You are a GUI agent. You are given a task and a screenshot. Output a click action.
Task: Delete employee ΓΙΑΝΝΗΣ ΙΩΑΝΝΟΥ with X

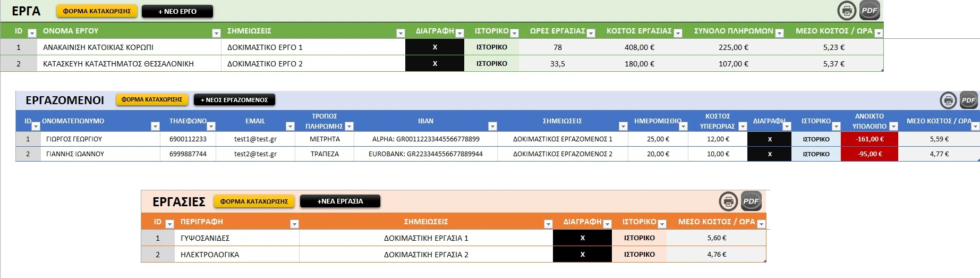pyautogui.click(x=769, y=154)
